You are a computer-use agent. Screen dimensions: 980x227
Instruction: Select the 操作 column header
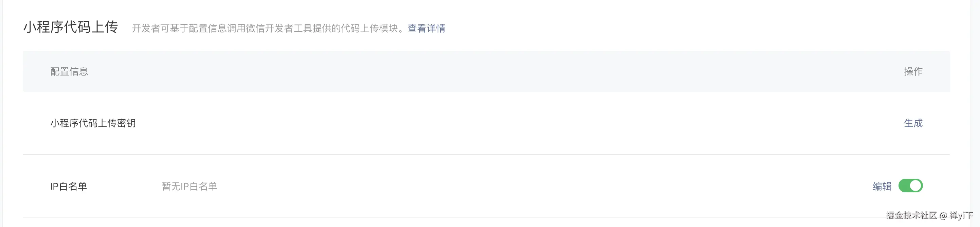[913, 72]
